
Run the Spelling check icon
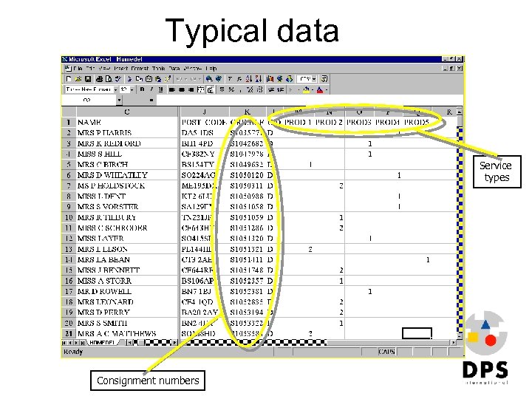pos(117,79)
